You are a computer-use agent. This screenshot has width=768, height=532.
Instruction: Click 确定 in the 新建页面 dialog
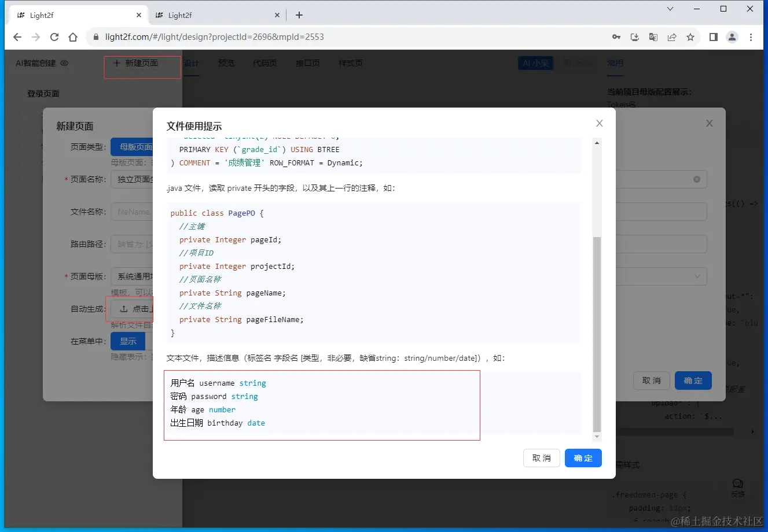(693, 380)
